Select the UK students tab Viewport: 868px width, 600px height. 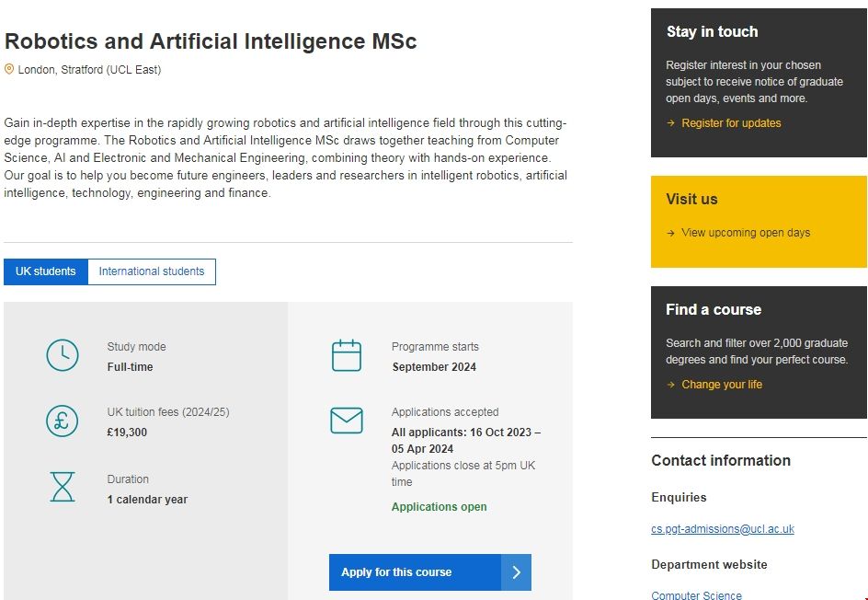pyautogui.click(x=46, y=271)
